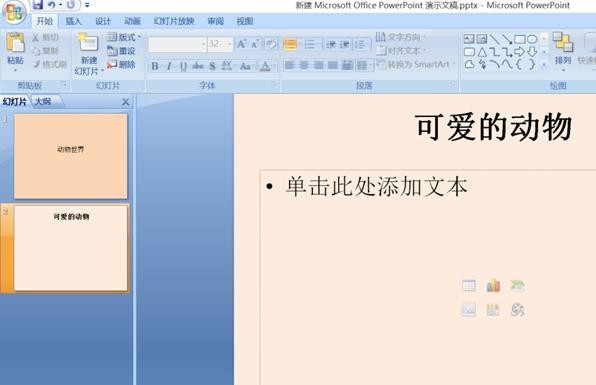The width and height of the screenshot is (596, 385).
Task: Center the text in the paragraph group
Action: click(x=304, y=65)
